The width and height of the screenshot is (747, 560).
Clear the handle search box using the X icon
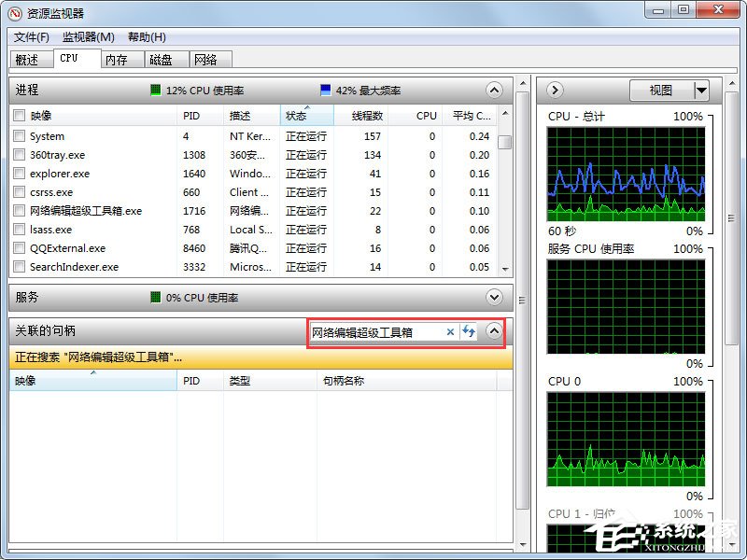point(450,332)
